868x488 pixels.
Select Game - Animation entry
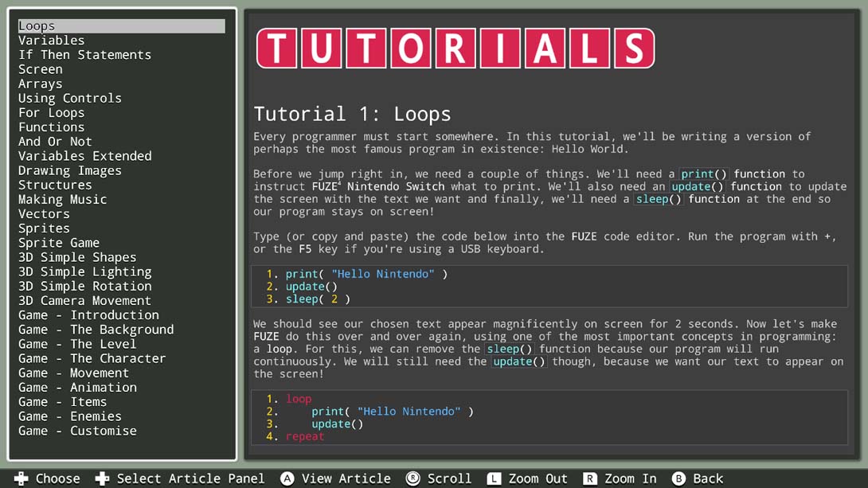(77, 387)
